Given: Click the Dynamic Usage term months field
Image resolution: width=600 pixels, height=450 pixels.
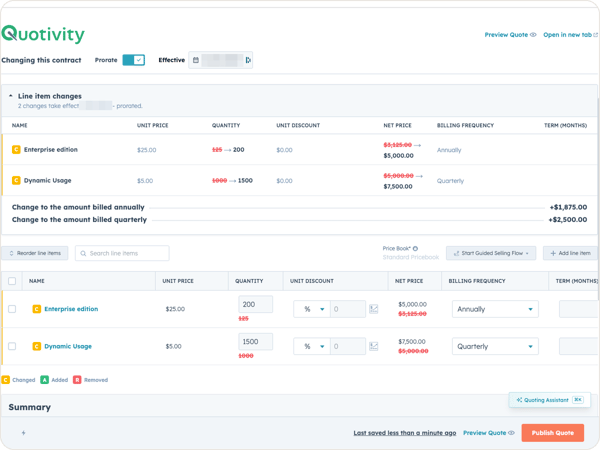Looking at the screenshot, I should click(x=579, y=346).
